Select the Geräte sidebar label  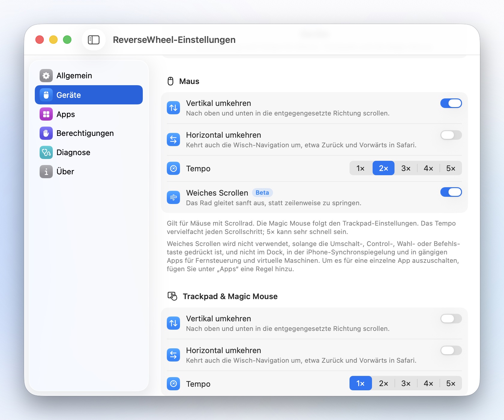(69, 95)
